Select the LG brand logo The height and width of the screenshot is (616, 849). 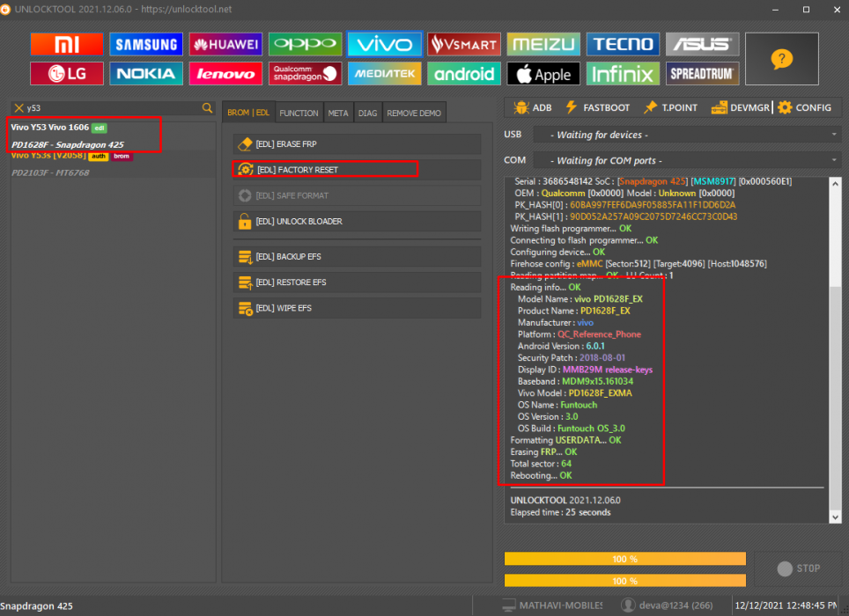click(67, 74)
